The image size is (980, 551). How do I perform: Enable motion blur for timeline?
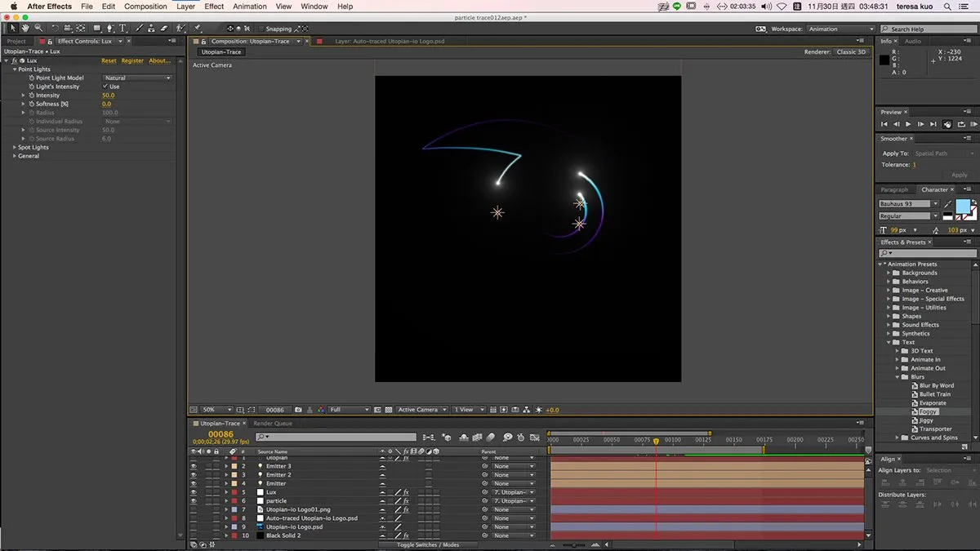tap(490, 437)
